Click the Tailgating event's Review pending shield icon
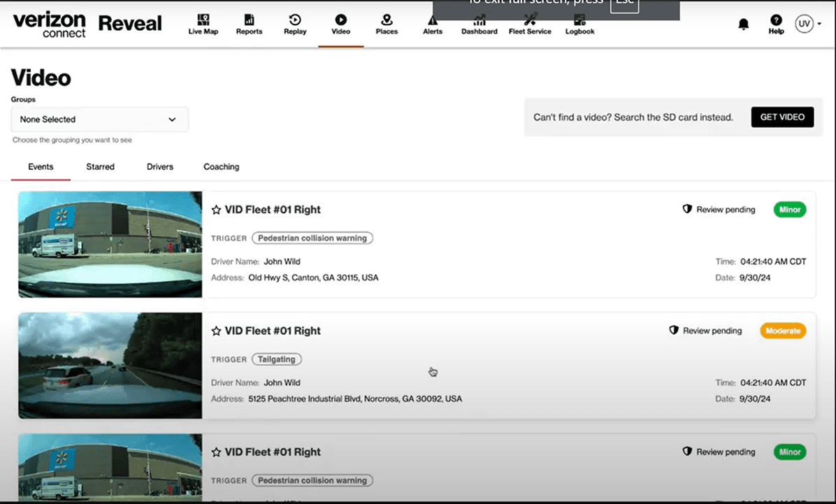The width and height of the screenshot is (836, 504). coord(674,330)
